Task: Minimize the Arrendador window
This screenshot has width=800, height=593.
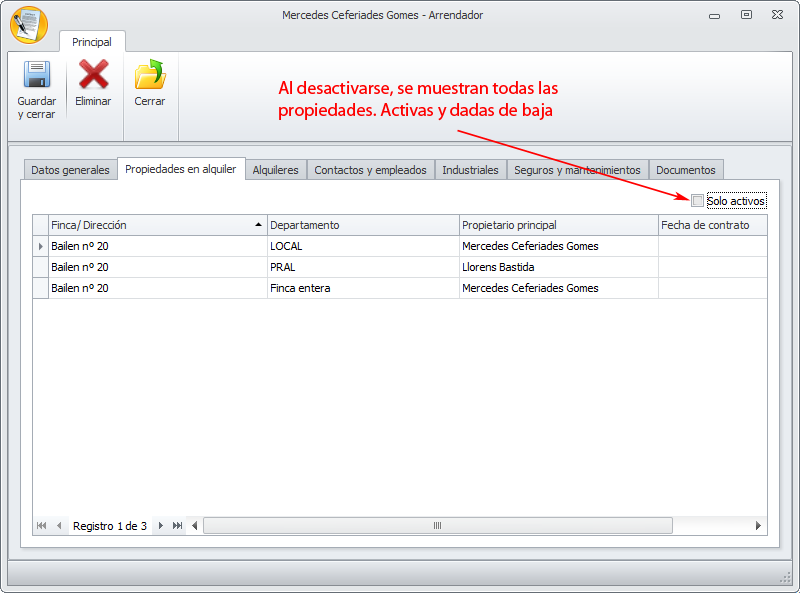Action: 714,16
